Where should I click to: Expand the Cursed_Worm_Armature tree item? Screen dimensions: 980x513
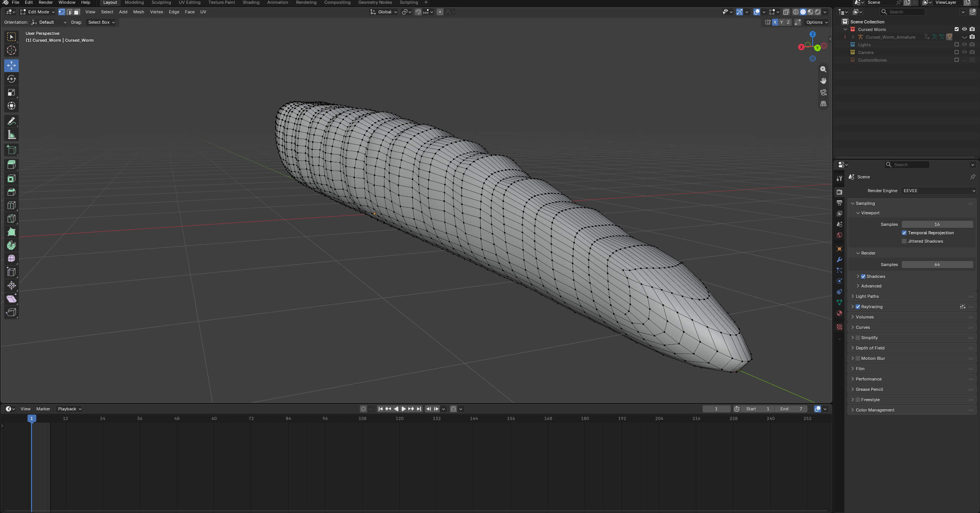pyautogui.click(x=853, y=37)
